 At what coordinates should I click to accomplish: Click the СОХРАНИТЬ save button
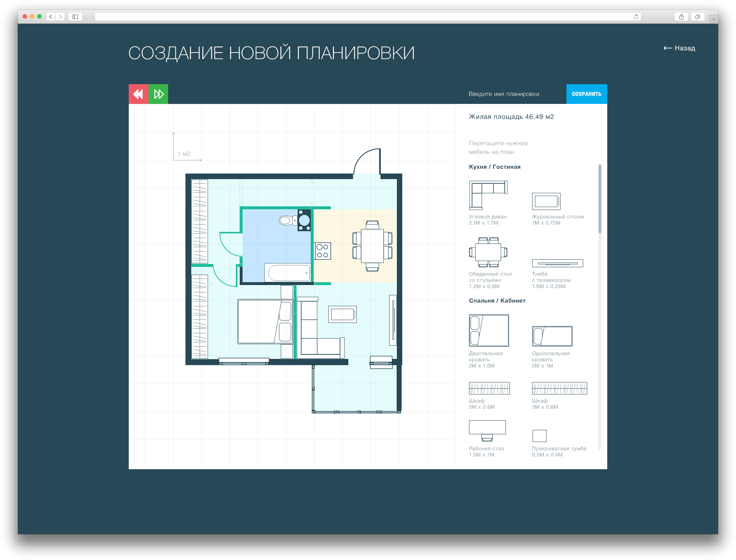[586, 94]
